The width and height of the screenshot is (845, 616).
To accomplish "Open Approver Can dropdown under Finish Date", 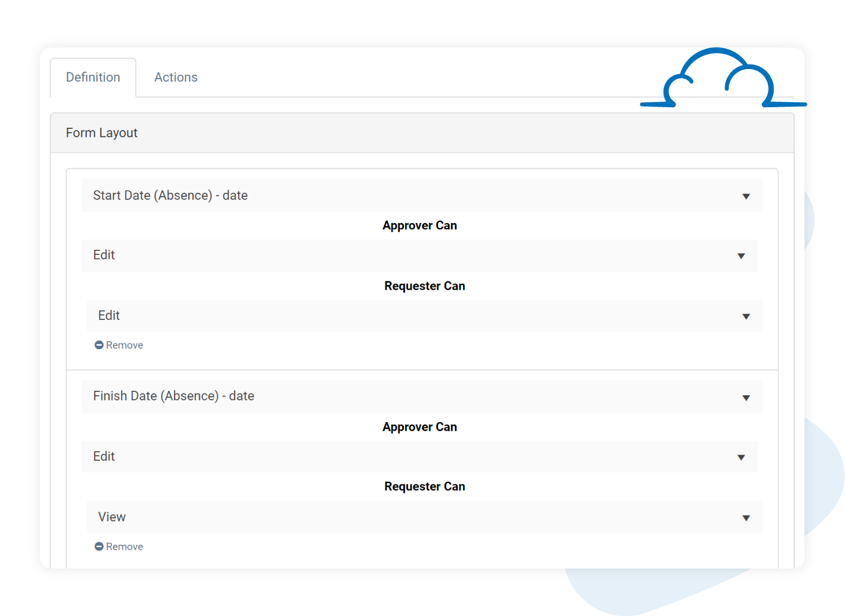I will click(419, 457).
